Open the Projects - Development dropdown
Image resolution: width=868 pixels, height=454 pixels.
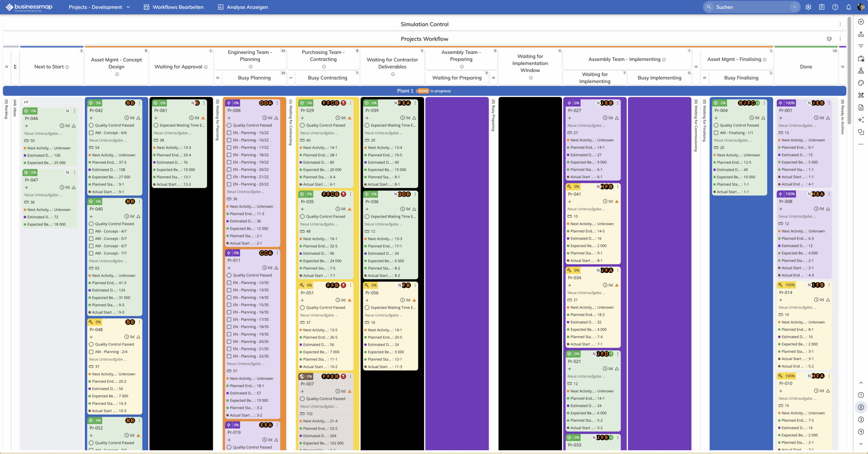(x=99, y=7)
